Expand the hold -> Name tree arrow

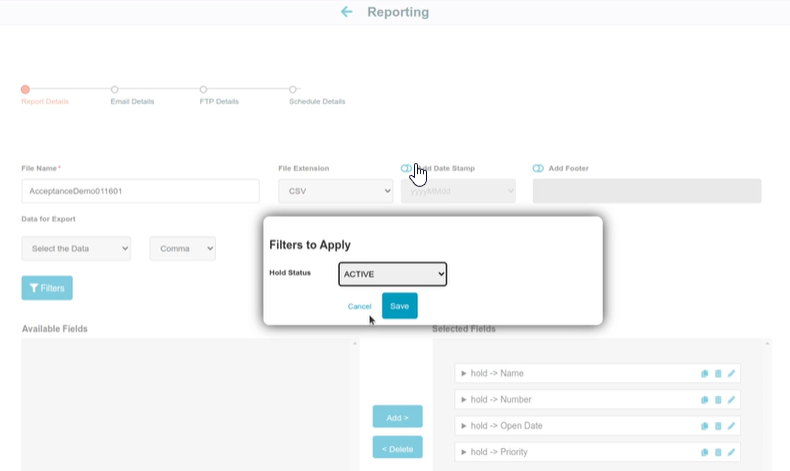pos(464,373)
